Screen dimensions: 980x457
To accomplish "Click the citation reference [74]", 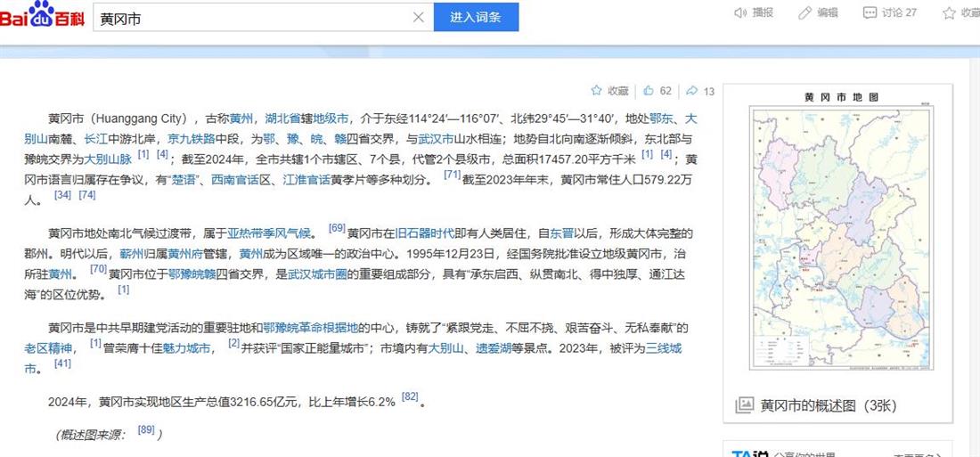I will tap(87, 194).
